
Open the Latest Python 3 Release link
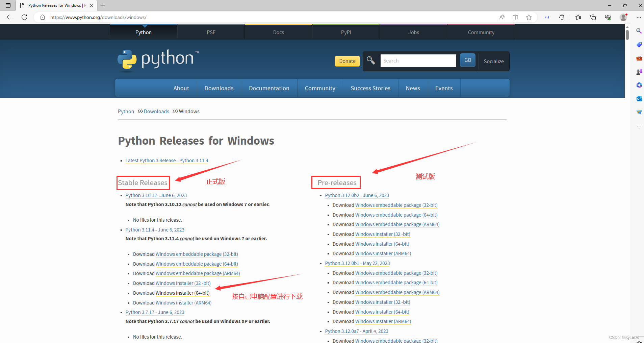[167, 160]
